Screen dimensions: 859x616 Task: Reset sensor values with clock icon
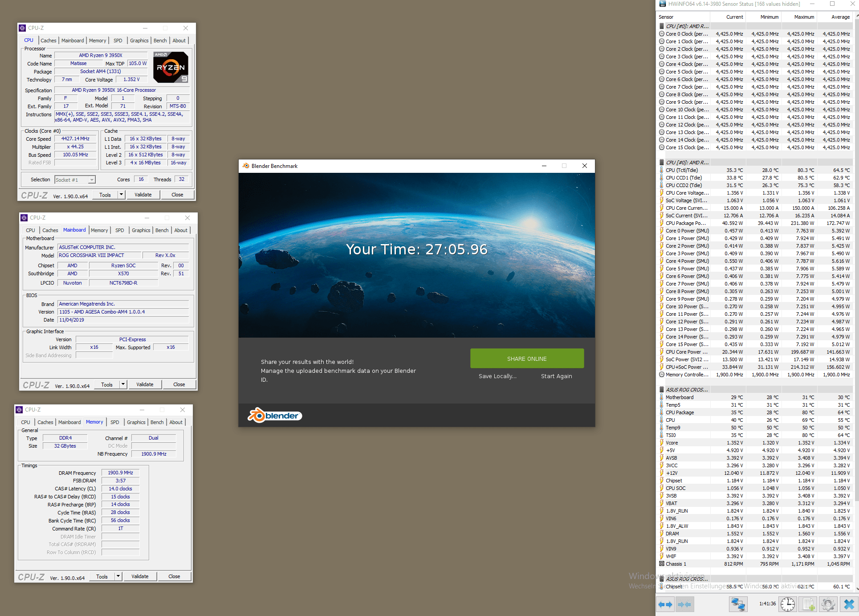pyautogui.click(x=787, y=604)
